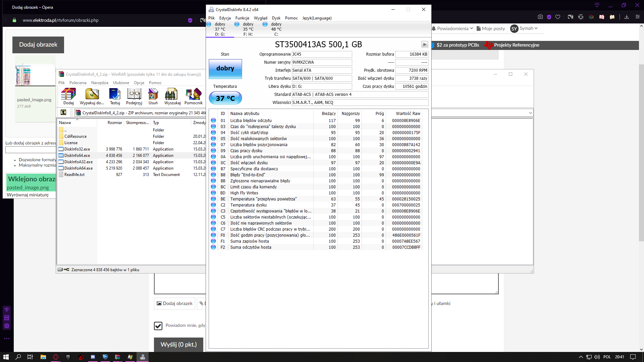The width and height of the screenshot is (644, 362).
Task: Select the C: disk tab at 48 °C
Action: [x=276, y=29]
